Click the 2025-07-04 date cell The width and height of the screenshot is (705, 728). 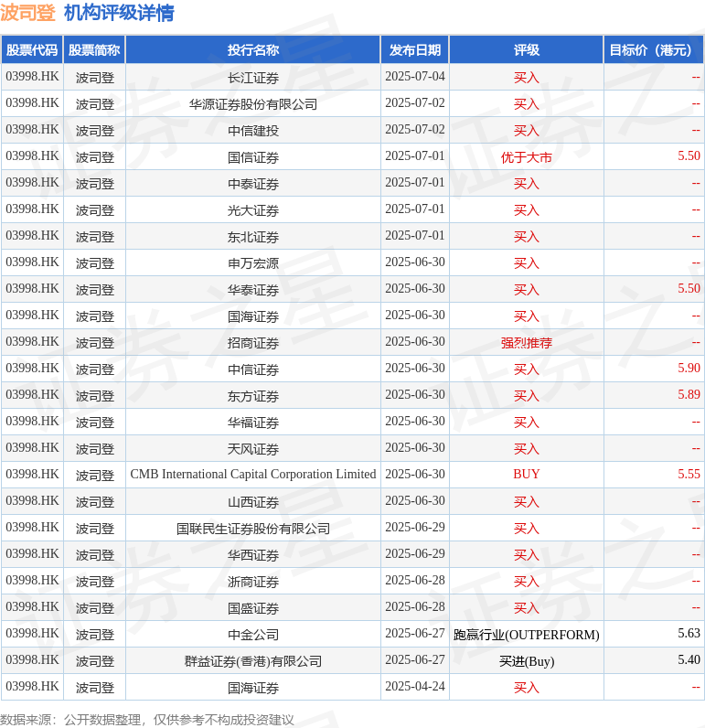coord(415,76)
